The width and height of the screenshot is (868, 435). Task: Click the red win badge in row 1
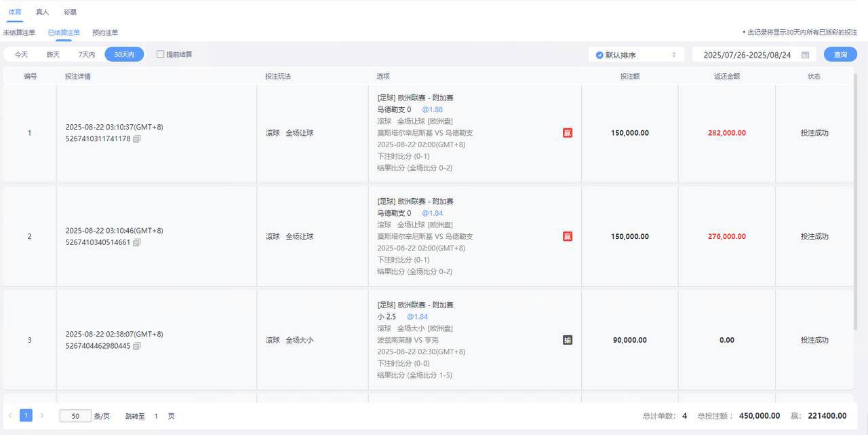[x=568, y=133]
